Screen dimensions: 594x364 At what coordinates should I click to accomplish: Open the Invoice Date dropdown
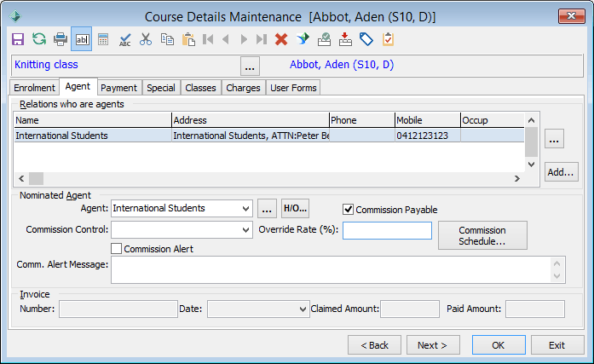click(x=303, y=309)
